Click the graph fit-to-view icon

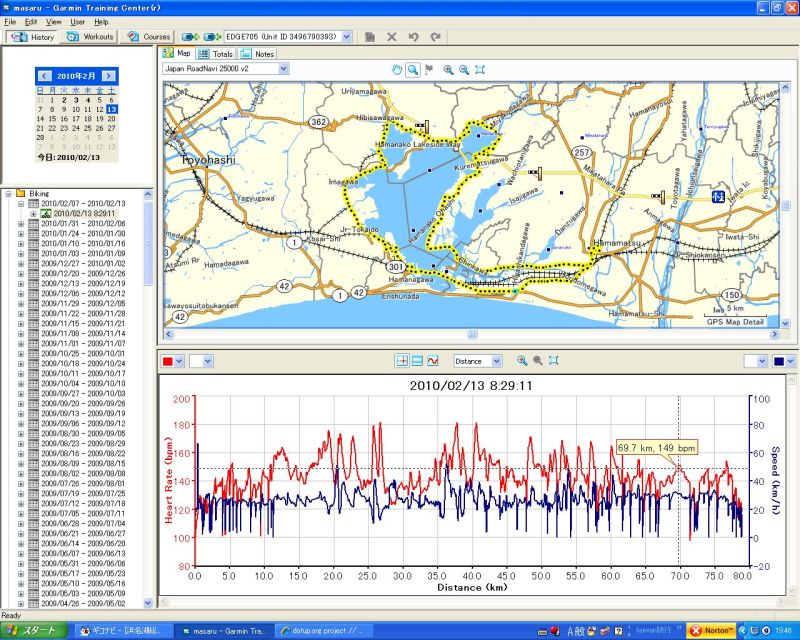pyautogui.click(x=554, y=360)
